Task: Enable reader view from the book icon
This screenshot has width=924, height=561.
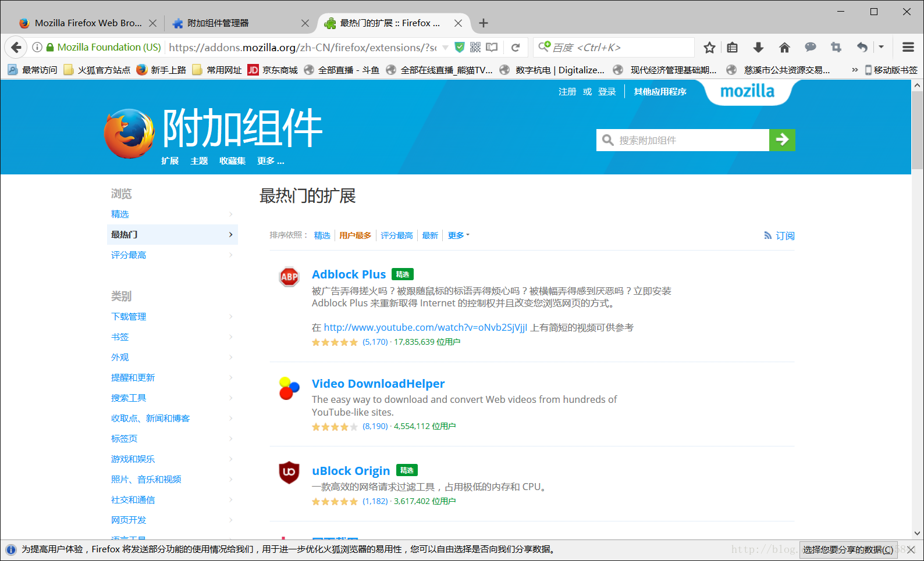Action: (492, 47)
